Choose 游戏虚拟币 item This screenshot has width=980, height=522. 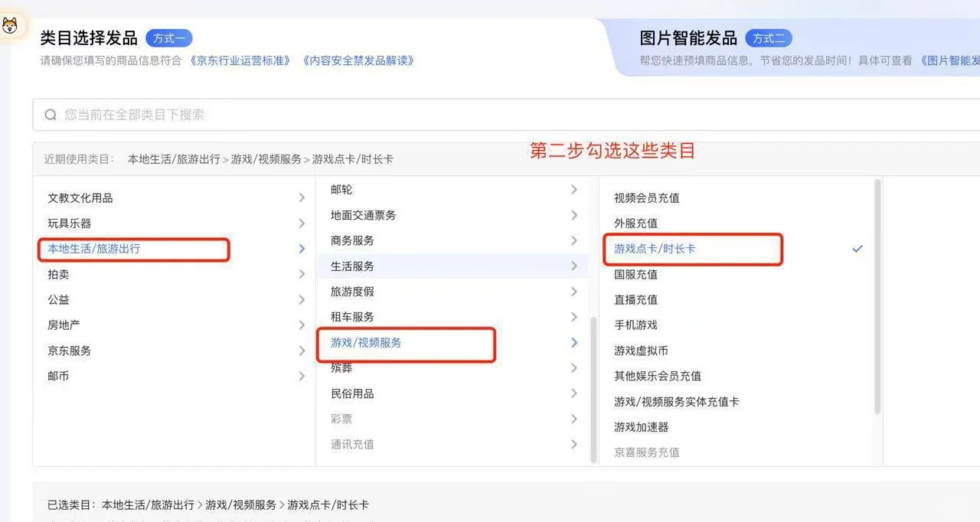tap(642, 351)
